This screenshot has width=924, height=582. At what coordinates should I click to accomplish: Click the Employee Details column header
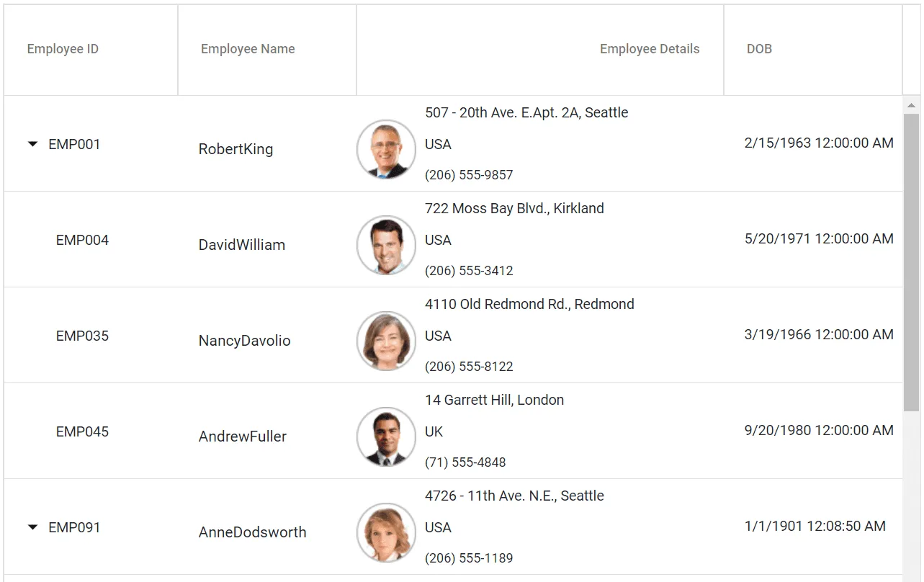click(649, 48)
